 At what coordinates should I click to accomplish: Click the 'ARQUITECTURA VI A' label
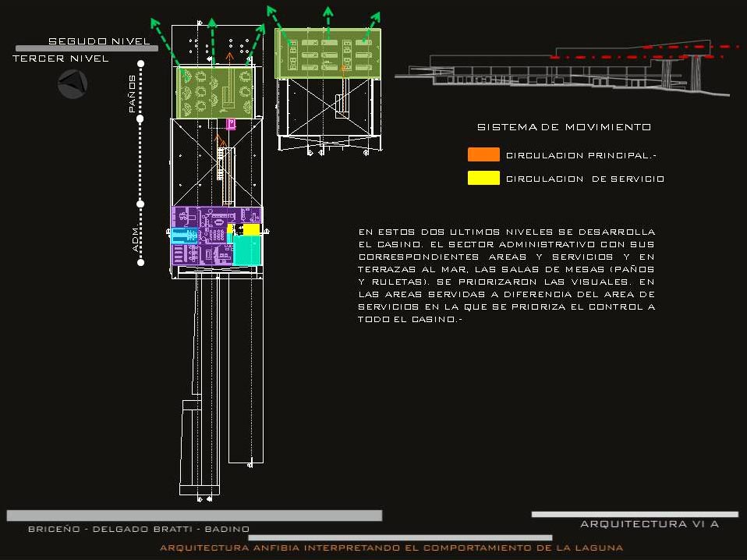pyautogui.click(x=650, y=524)
